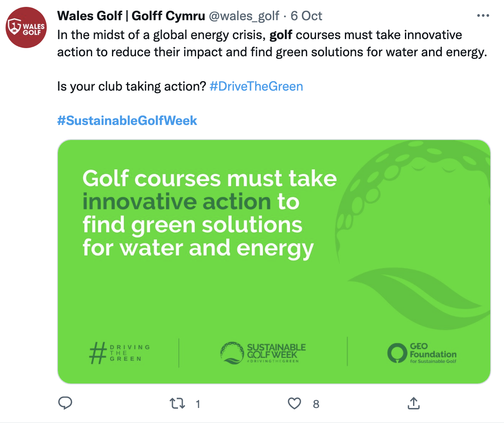Open the share upload icon
504x423 pixels.
pos(413,403)
